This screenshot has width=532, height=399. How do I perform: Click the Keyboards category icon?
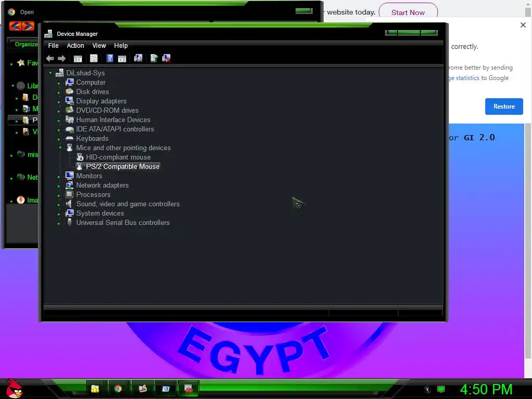70,138
